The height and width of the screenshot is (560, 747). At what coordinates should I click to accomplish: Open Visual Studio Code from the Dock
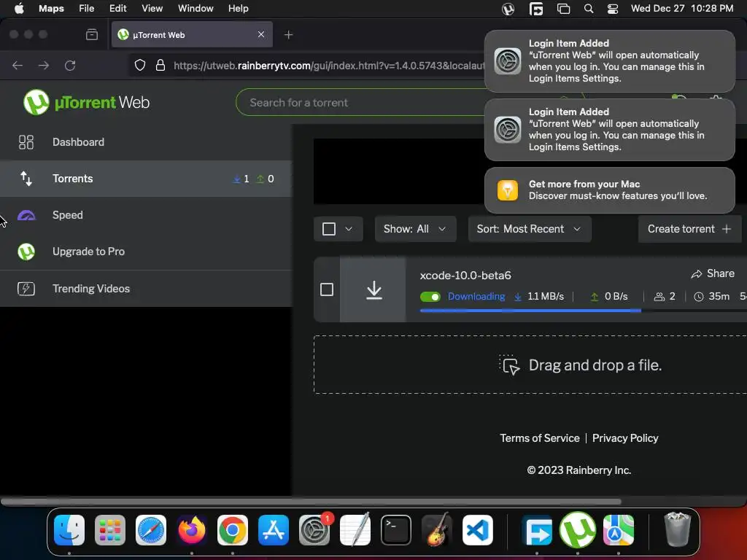478,530
